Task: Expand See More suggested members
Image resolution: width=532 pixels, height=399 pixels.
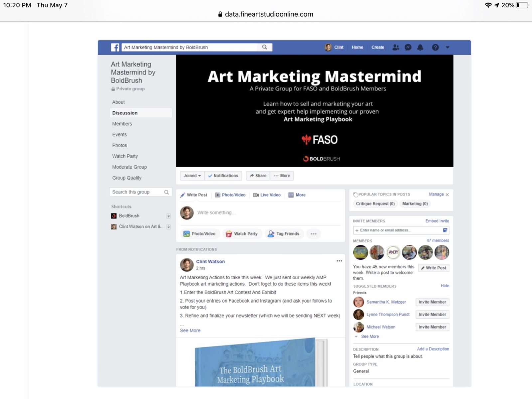Action: pyautogui.click(x=370, y=336)
